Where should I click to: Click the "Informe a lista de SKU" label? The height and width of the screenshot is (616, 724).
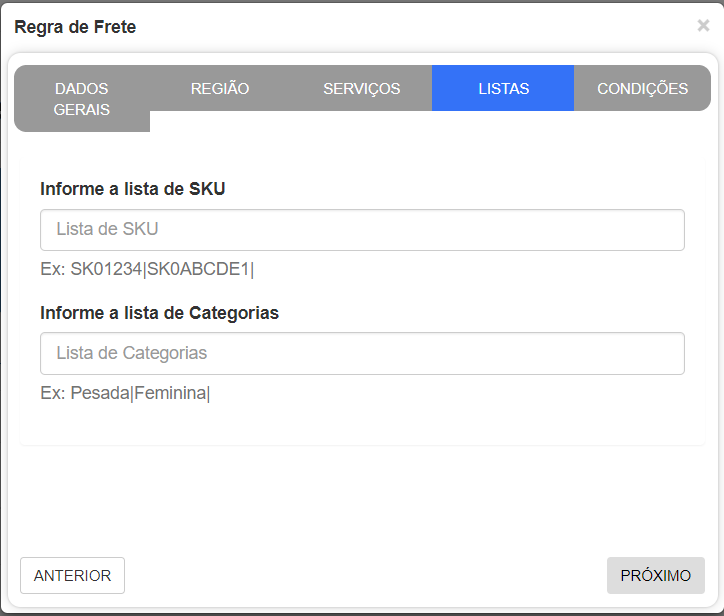133,188
